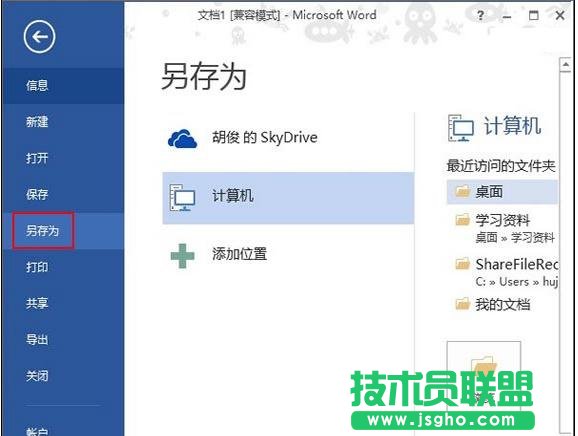
Task: Select 另存为 in the sidebar
Action: point(63,231)
